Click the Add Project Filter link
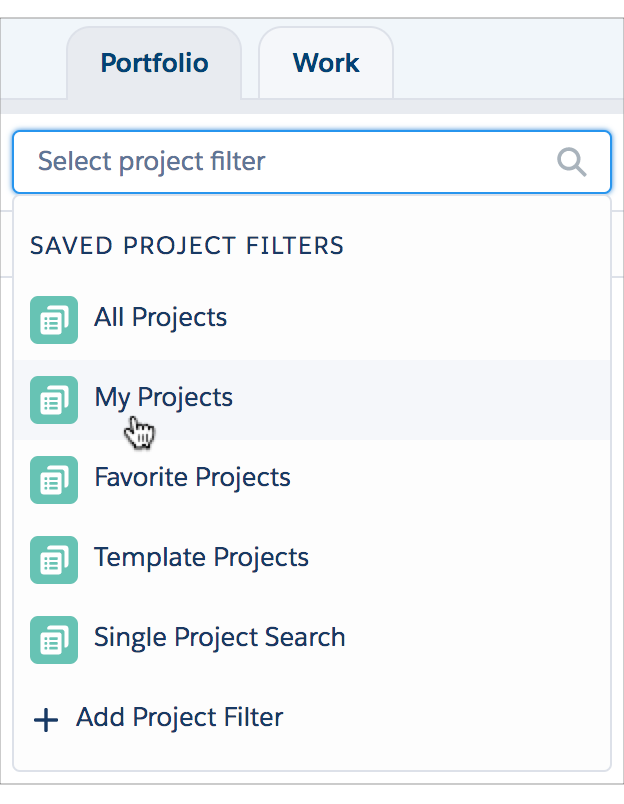 pyautogui.click(x=179, y=717)
